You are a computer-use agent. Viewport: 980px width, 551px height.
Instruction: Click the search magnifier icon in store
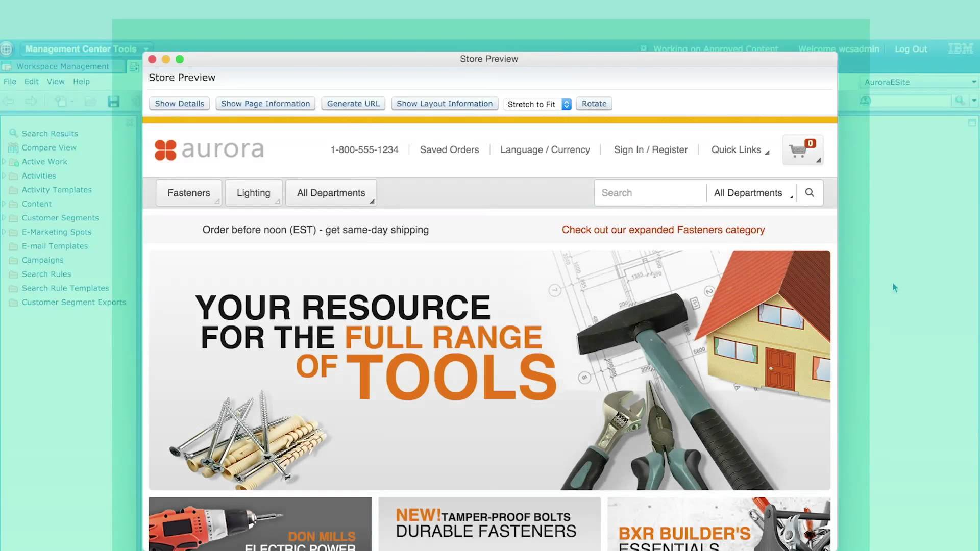pyautogui.click(x=810, y=193)
